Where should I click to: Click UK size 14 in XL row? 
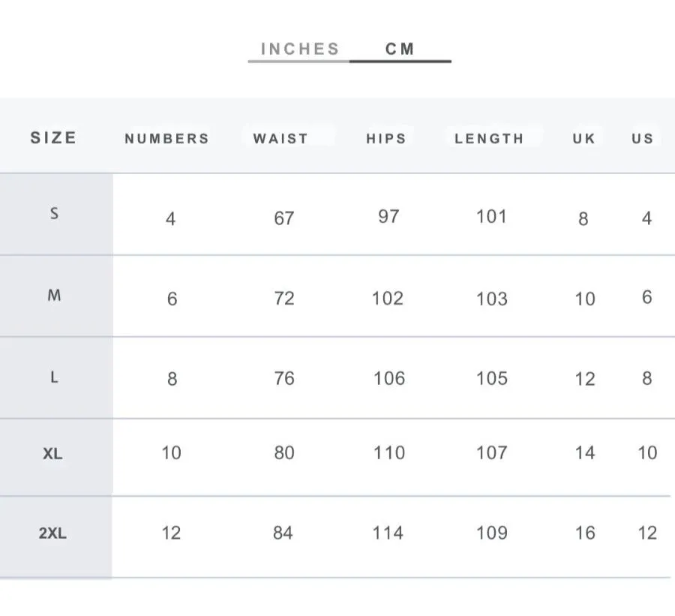click(x=585, y=452)
